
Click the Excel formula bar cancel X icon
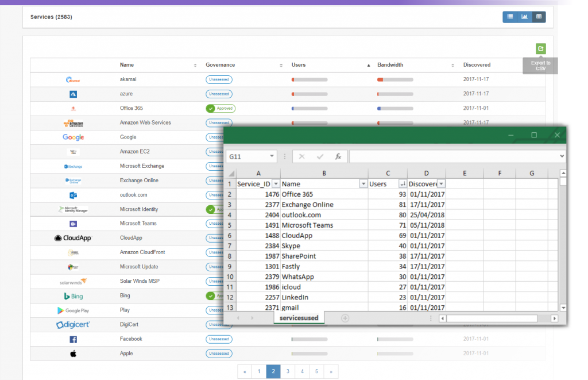302,156
